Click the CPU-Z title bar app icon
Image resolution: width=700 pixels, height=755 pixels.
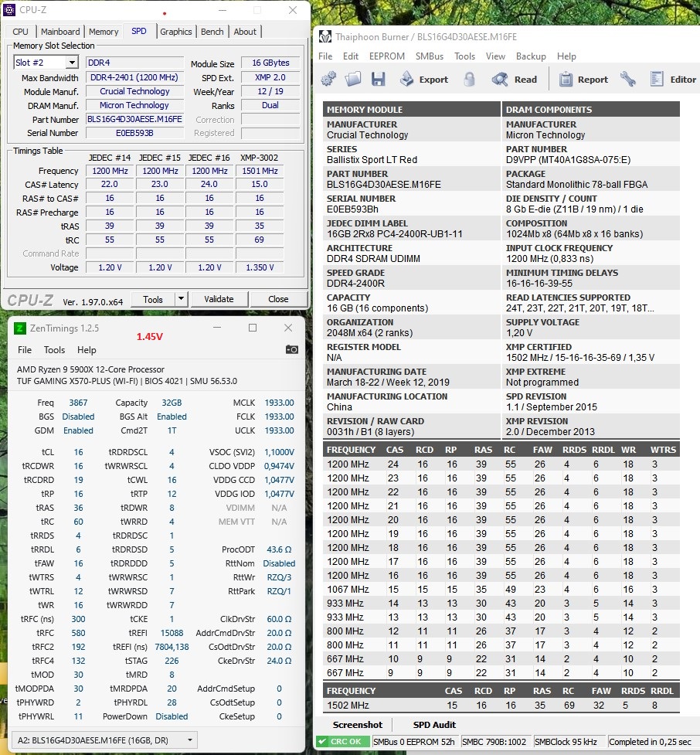pos(9,9)
